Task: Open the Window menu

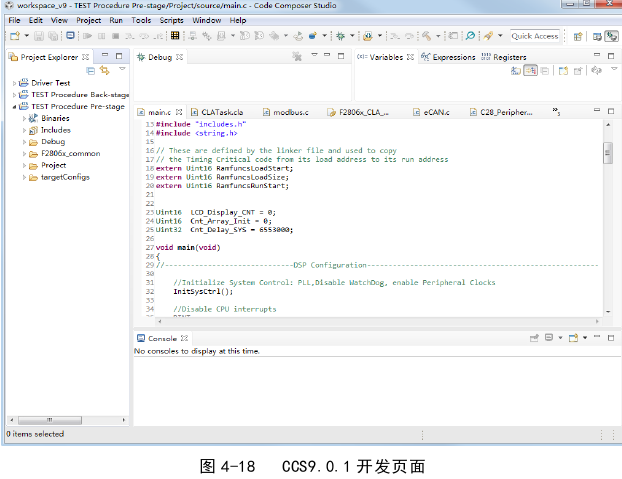Action: (206, 20)
